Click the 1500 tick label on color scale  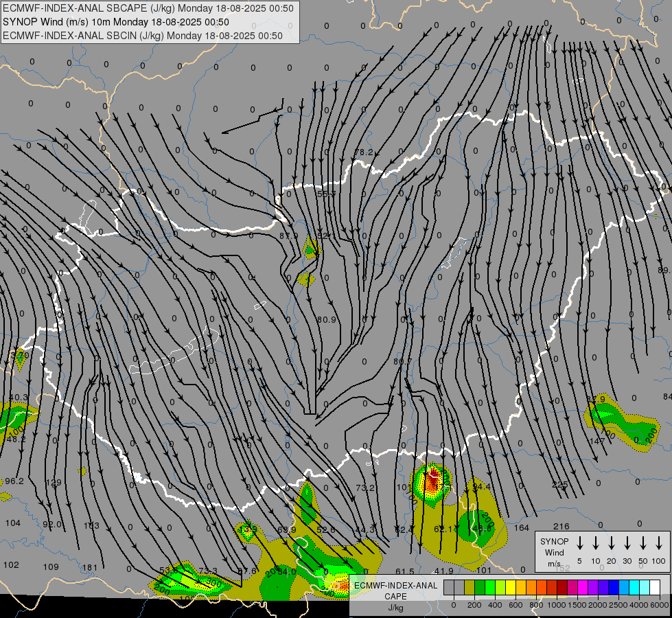tap(577, 605)
